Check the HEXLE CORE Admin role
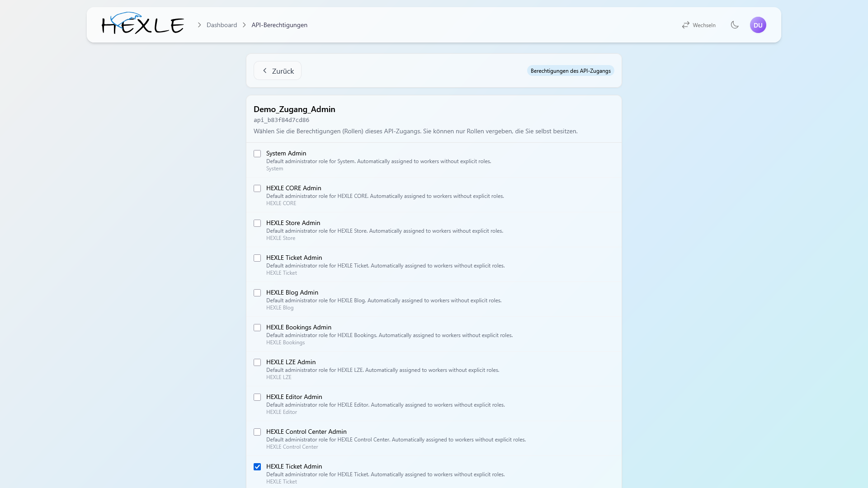Image resolution: width=868 pixels, height=488 pixels. (257, 188)
